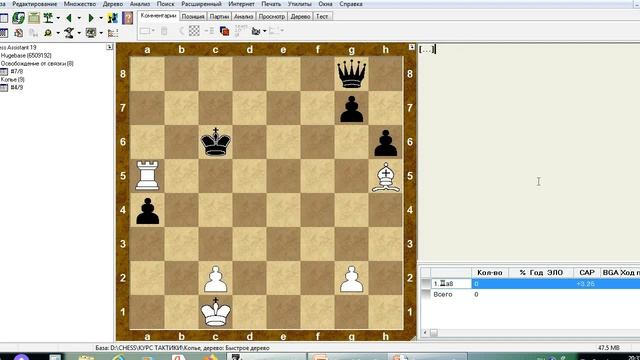Open dropdown arrow next to factory icon
640x360 pixels.
(x=264, y=31)
